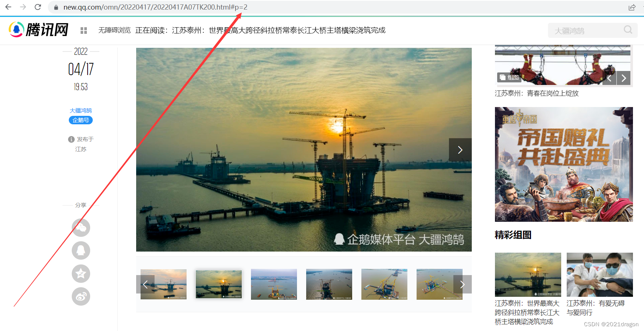This screenshot has height=331, width=644.
Task: Click the browser share icon in the address bar
Action: pyautogui.click(x=632, y=7)
